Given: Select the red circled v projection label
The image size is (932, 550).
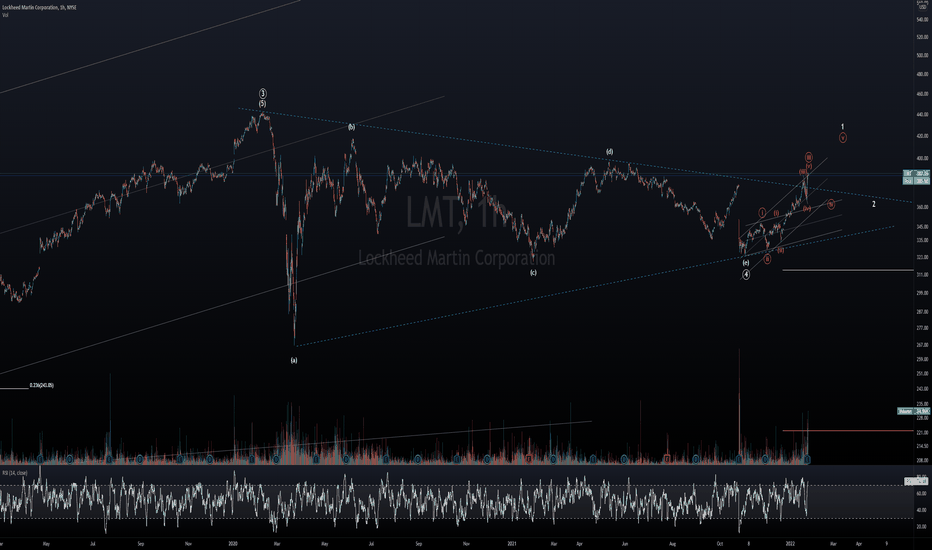Looking at the screenshot, I should 843,138.
